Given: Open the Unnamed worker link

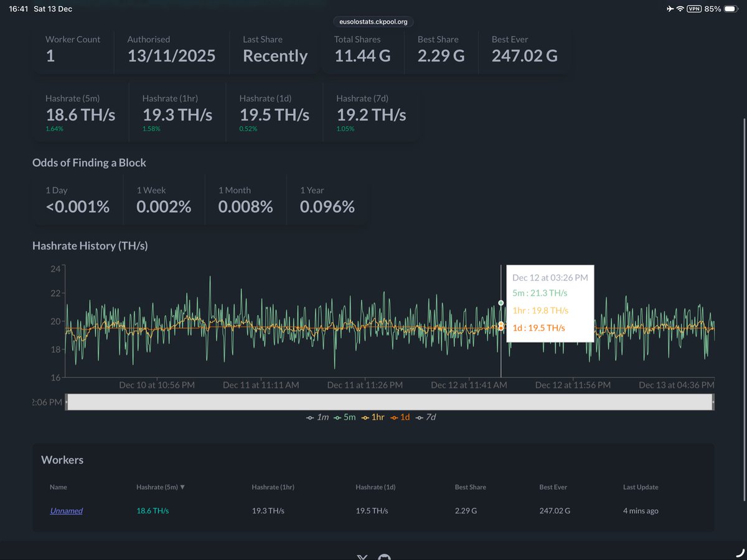Looking at the screenshot, I should (x=66, y=511).
